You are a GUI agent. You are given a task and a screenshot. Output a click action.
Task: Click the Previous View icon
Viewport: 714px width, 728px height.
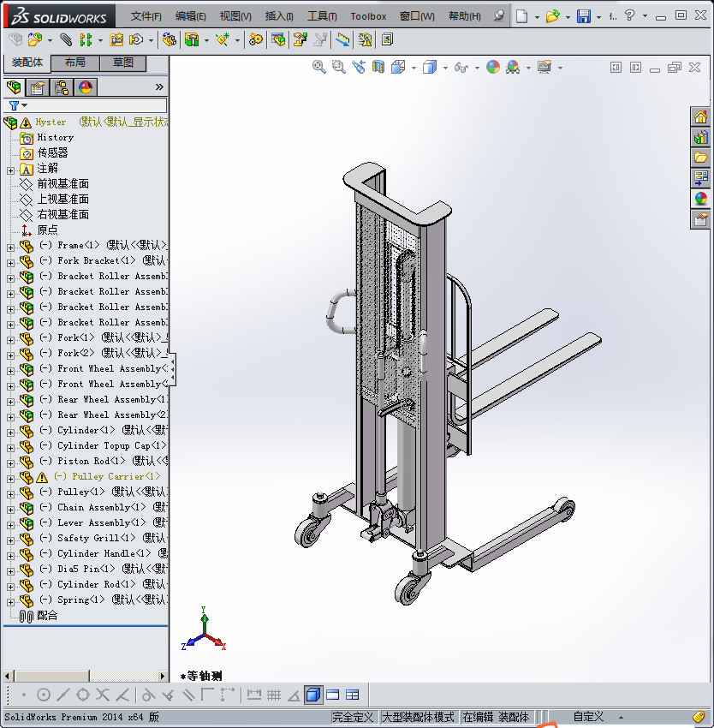pos(359,68)
